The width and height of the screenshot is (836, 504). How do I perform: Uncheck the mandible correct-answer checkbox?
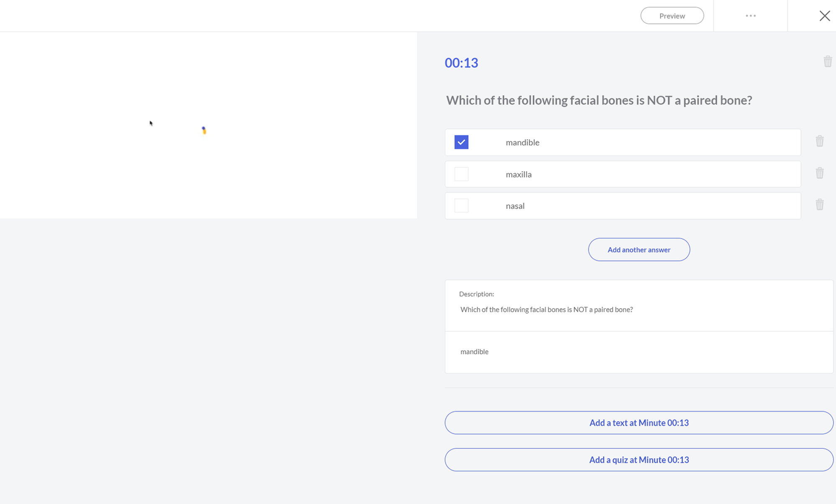point(461,142)
